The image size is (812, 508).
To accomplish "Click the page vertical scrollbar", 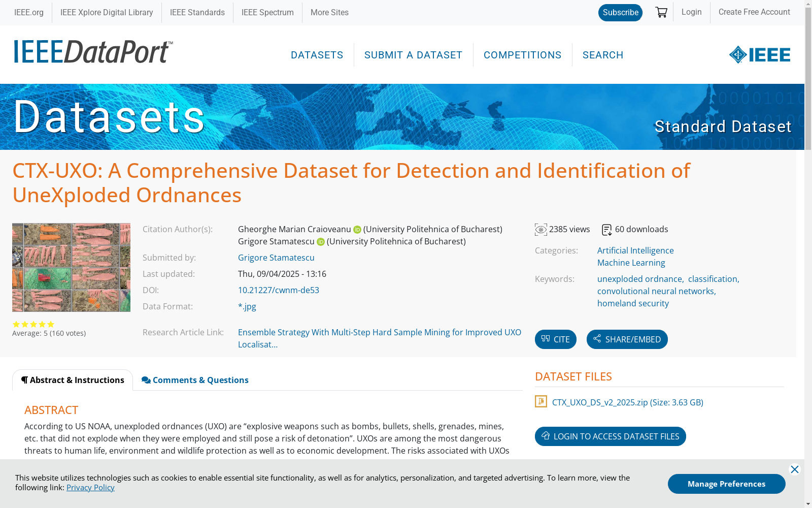I will tap(808, 254).
